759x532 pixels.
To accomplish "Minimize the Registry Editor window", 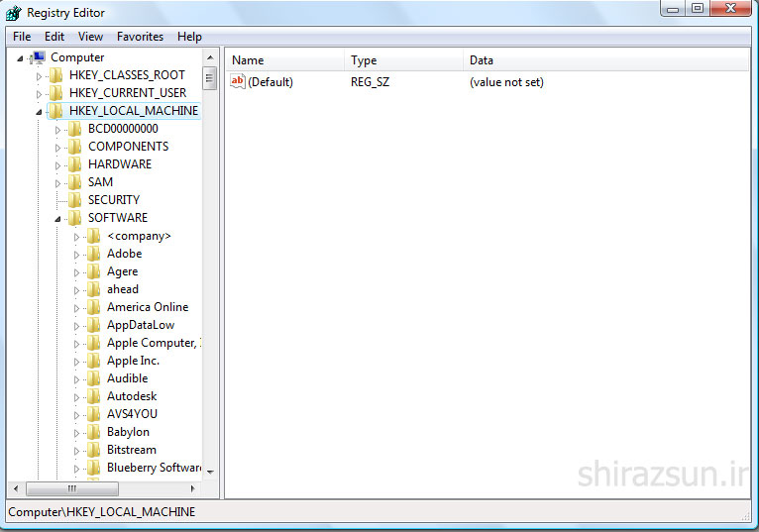I will [674, 9].
